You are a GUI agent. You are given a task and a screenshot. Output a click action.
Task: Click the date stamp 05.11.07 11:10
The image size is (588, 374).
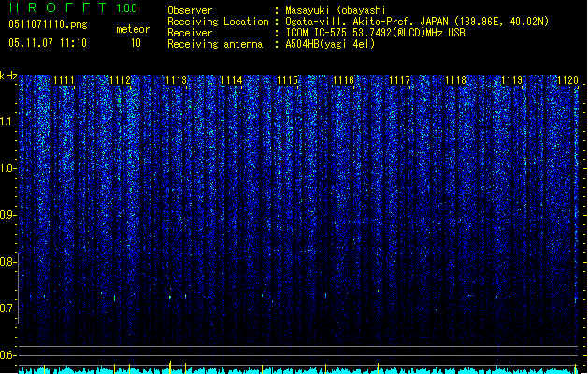point(48,43)
